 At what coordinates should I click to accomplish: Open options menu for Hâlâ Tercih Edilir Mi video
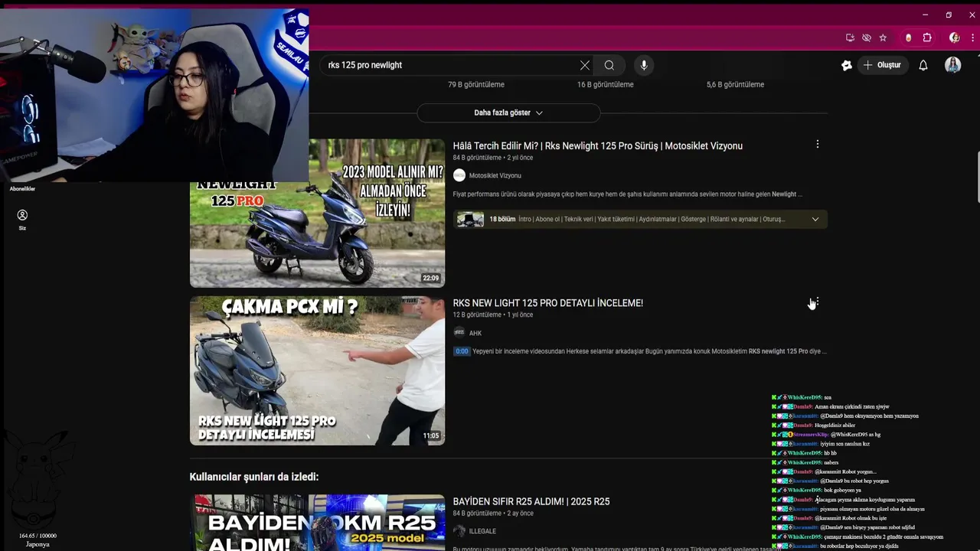coord(818,144)
